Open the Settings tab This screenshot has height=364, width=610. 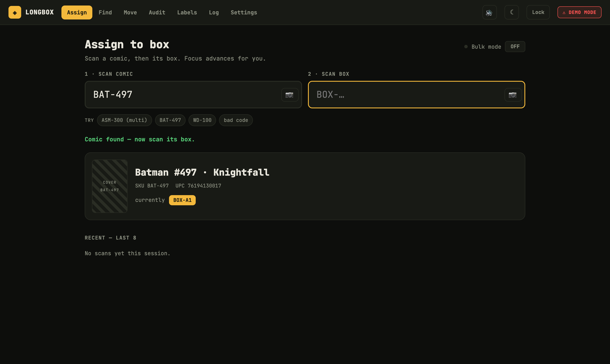coord(244,12)
